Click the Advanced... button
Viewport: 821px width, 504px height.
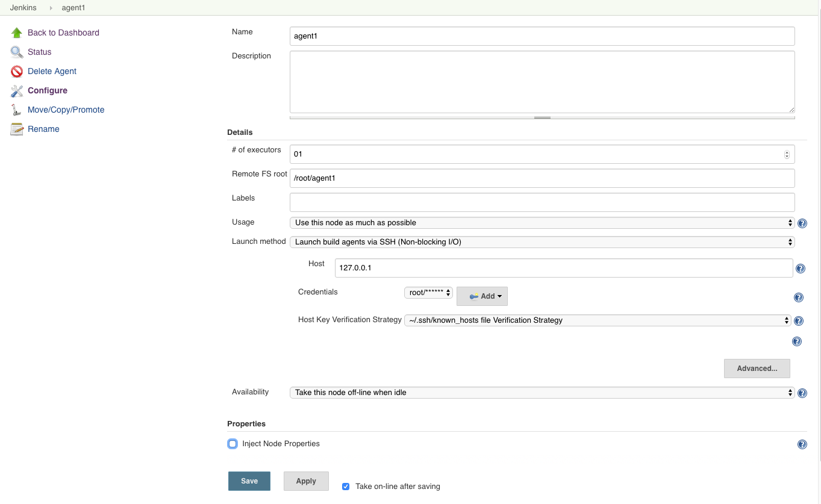[x=757, y=368]
